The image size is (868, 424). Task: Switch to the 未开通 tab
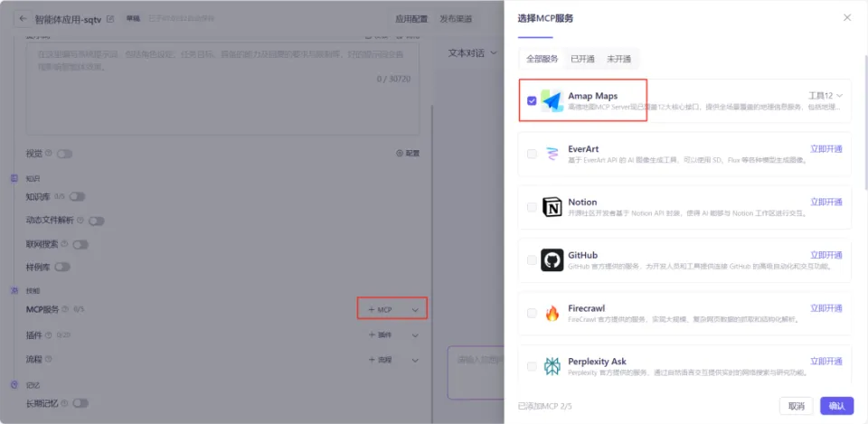(x=618, y=59)
